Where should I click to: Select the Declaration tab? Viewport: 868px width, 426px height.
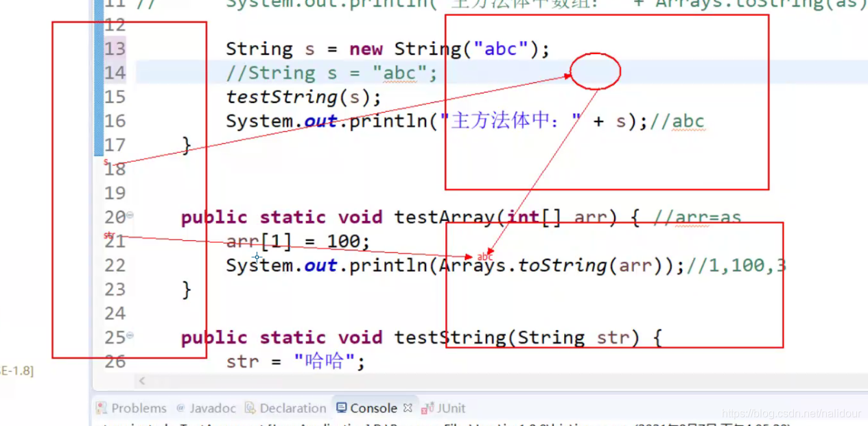click(286, 408)
